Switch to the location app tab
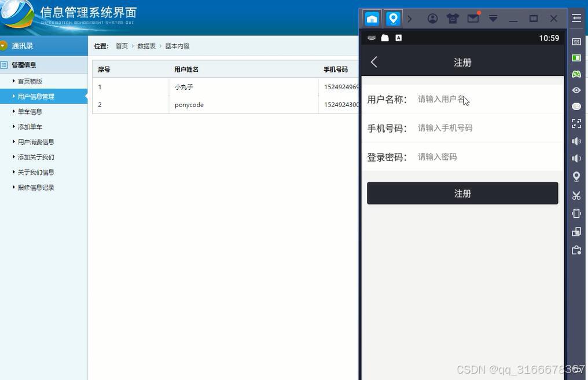The image size is (588, 380). click(393, 19)
